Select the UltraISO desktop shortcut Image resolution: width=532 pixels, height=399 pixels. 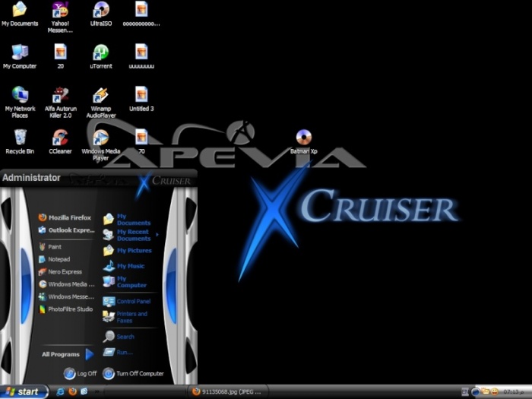tap(101, 14)
